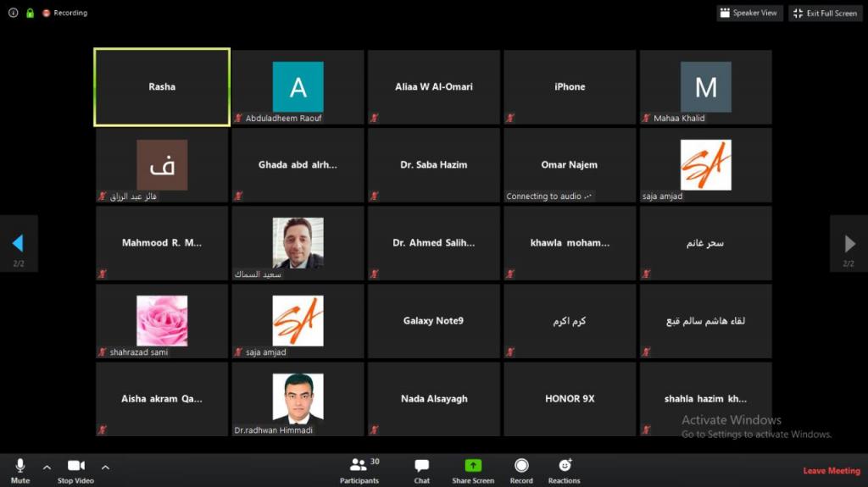Image resolution: width=868 pixels, height=487 pixels.
Task: Switch to Speaker View
Action: (x=748, y=13)
